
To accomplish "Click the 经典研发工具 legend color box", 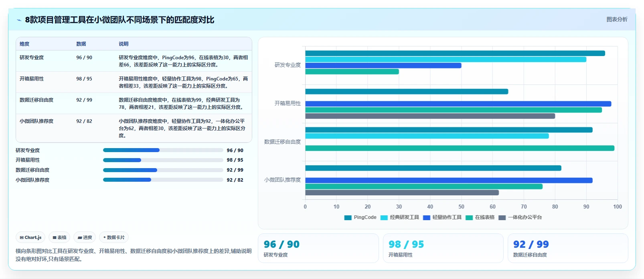I will click(384, 217).
